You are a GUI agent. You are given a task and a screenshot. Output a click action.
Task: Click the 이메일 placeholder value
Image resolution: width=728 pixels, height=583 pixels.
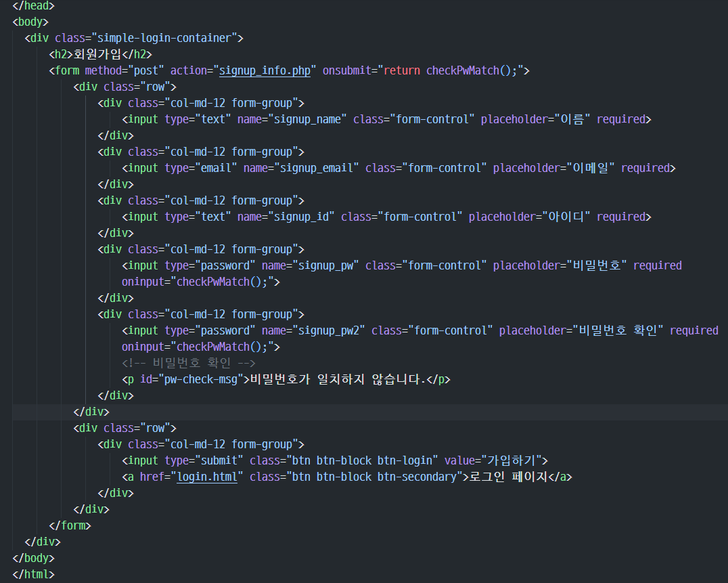[x=591, y=168]
